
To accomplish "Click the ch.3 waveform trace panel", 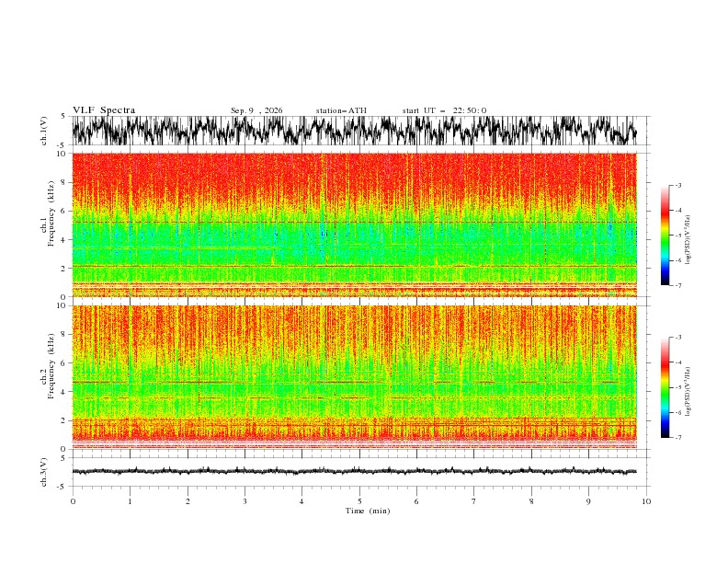I will pos(354,472).
